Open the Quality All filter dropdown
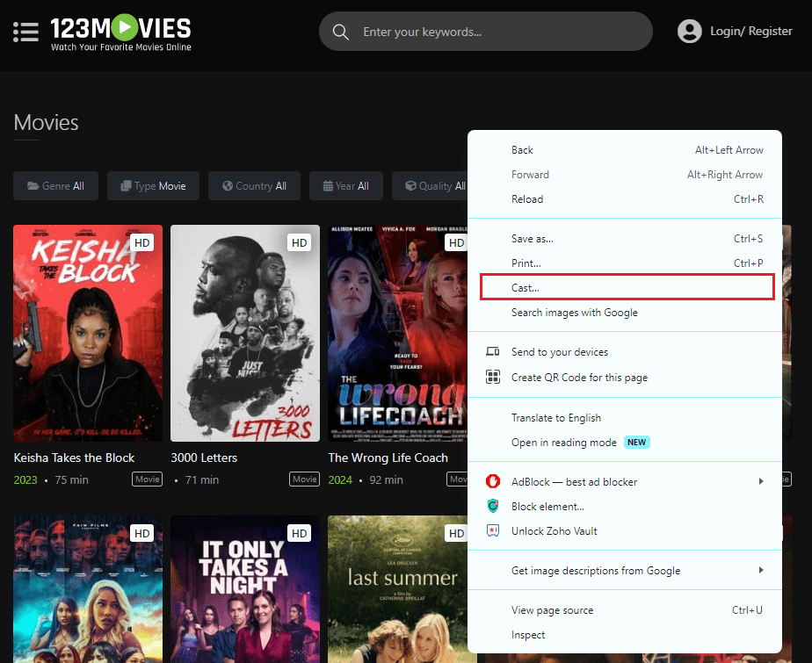Screen dimensions: 812x663 [431, 186]
